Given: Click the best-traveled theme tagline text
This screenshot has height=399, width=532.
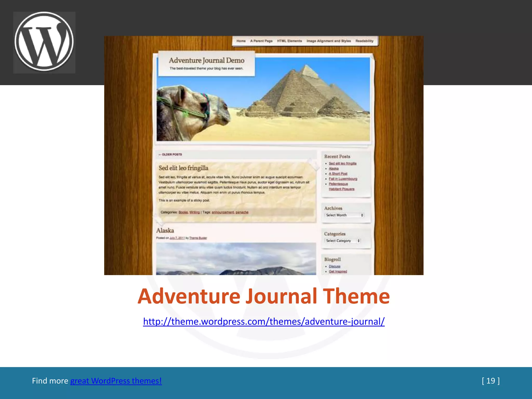Looking at the screenshot, I should click(207, 69).
